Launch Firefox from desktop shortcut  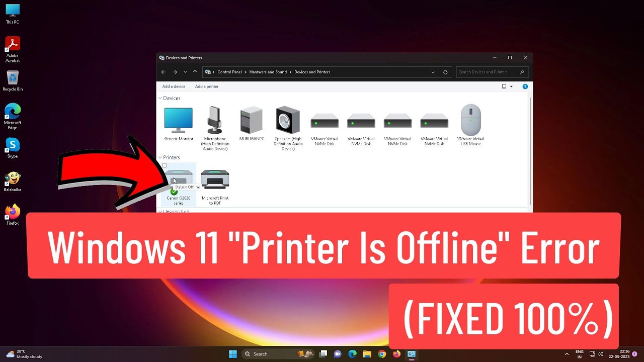pyautogui.click(x=13, y=215)
